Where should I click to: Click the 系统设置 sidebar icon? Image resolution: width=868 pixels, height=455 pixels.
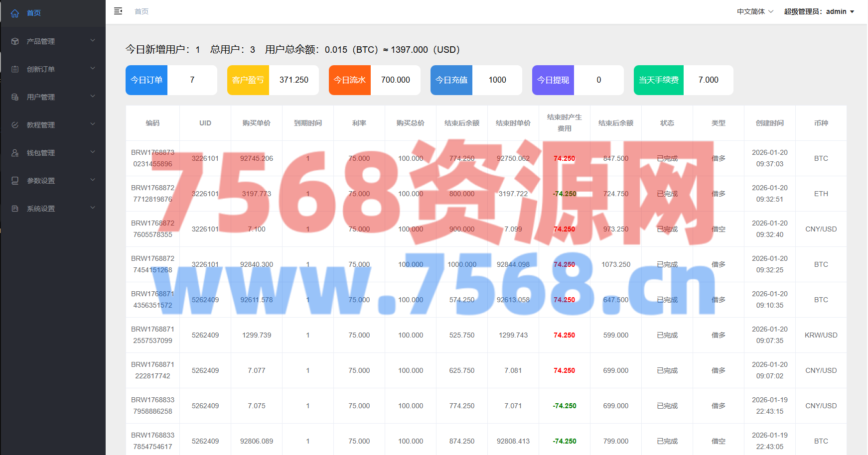(x=15, y=209)
